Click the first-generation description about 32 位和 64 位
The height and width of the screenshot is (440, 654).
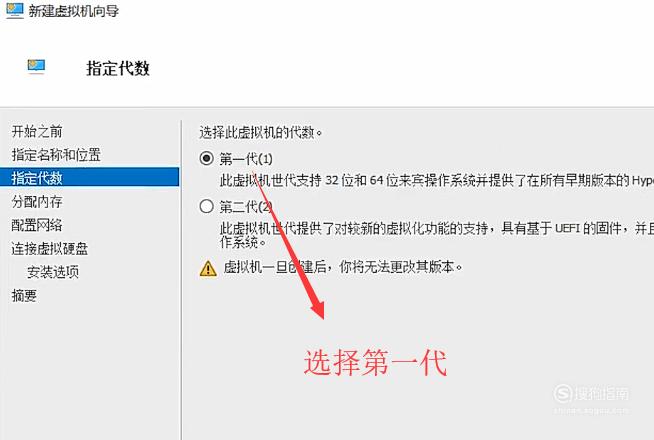pos(437,181)
